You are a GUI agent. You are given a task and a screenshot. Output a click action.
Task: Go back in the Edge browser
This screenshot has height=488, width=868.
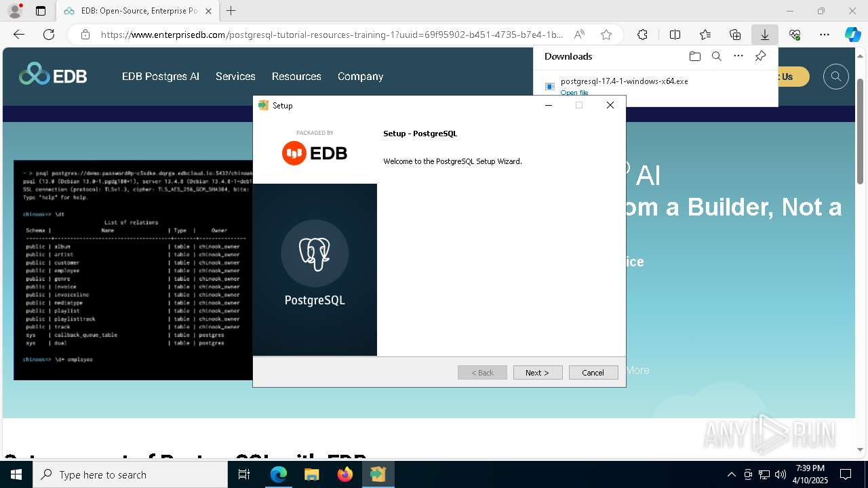pyautogui.click(x=19, y=35)
